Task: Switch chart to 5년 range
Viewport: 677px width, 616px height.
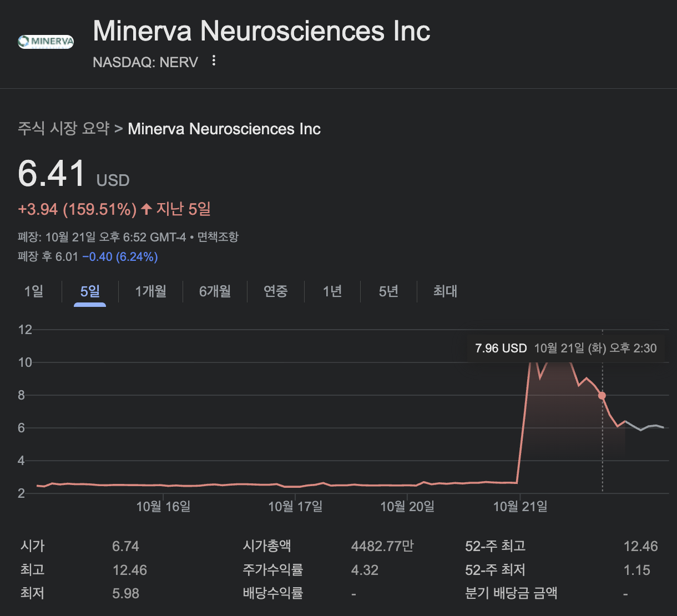Action: click(x=388, y=291)
